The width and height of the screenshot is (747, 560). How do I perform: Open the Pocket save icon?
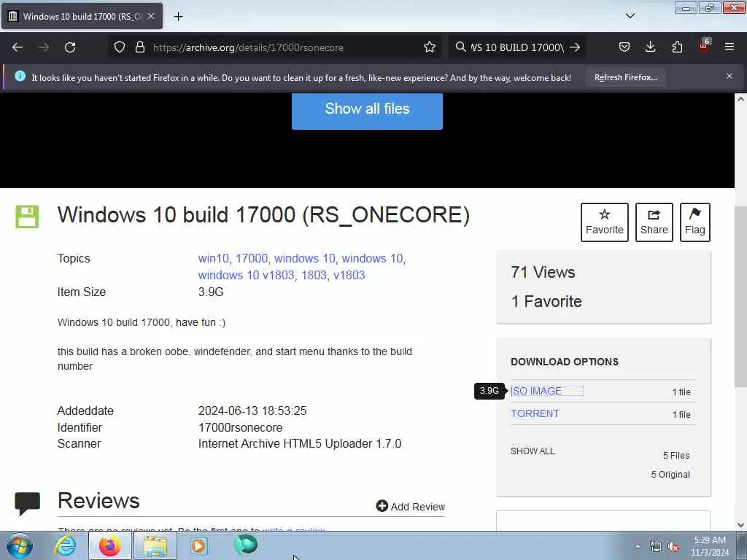pos(624,47)
